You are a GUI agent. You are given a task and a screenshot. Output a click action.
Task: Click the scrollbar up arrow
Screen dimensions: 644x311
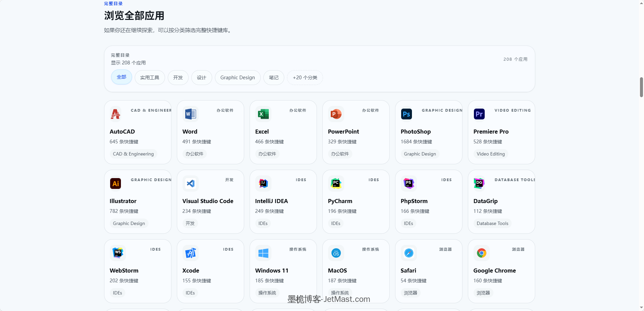[641, 3]
